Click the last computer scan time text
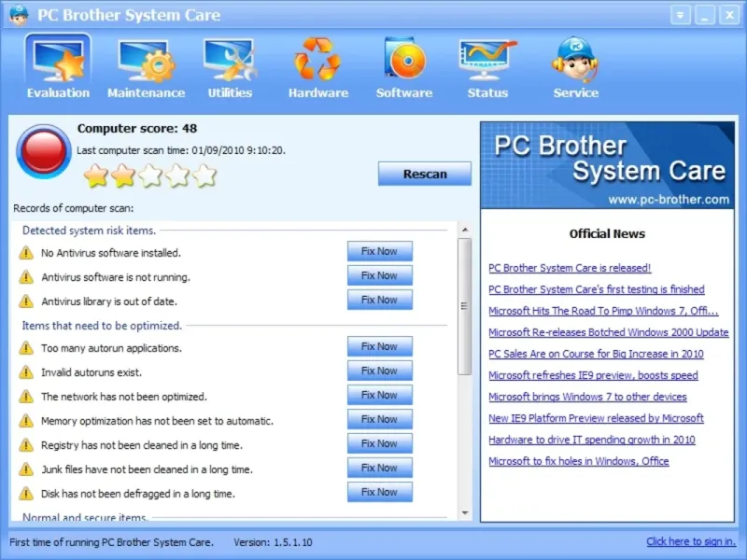Viewport: 747px width, 560px height. [181, 150]
